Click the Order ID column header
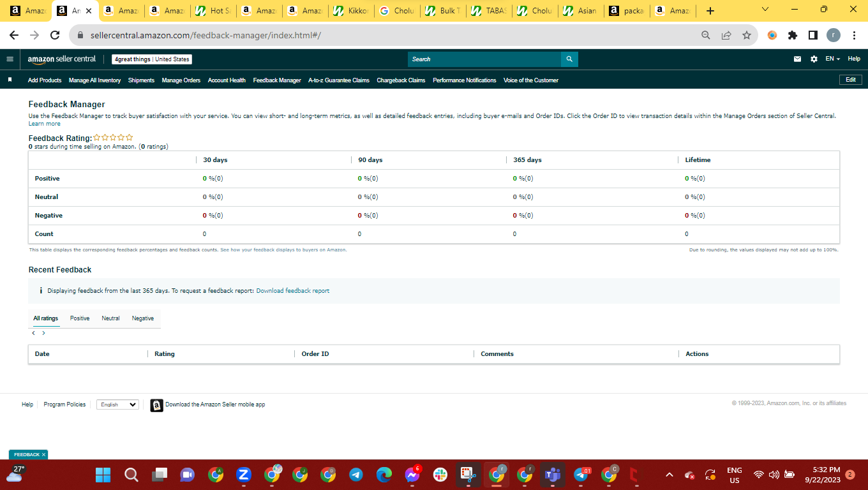The width and height of the screenshot is (868, 490). 315,354
